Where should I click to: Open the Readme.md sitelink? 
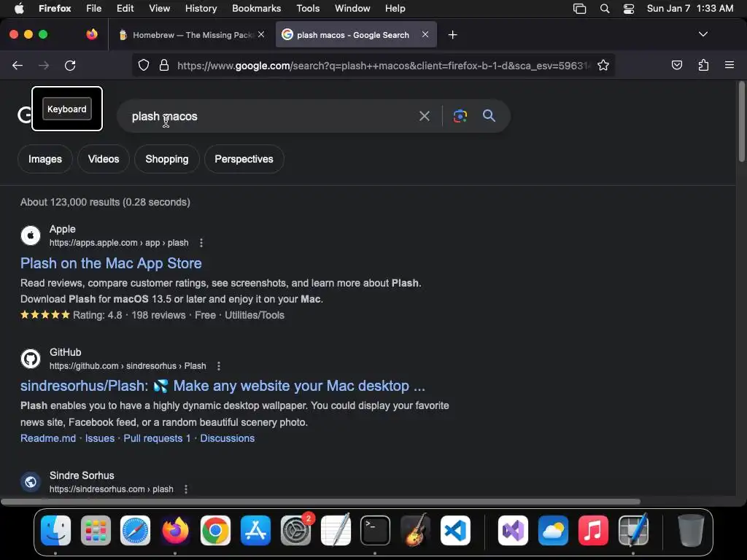pos(48,438)
